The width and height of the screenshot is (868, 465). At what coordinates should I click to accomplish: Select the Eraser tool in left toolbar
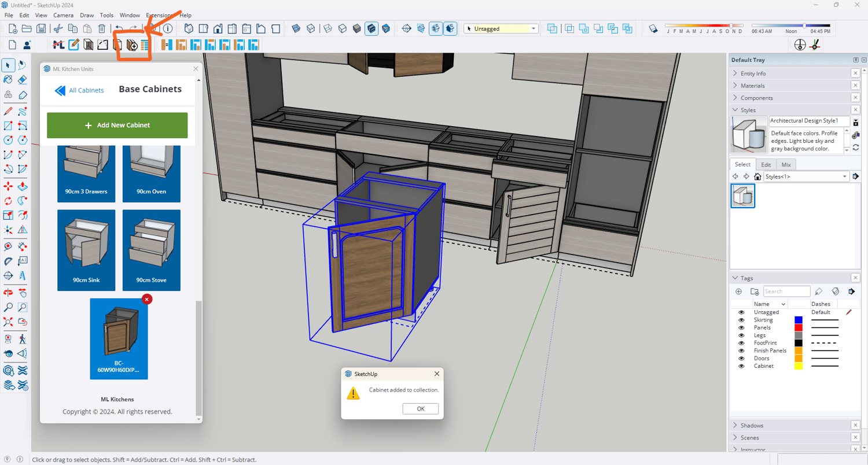click(x=22, y=80)
